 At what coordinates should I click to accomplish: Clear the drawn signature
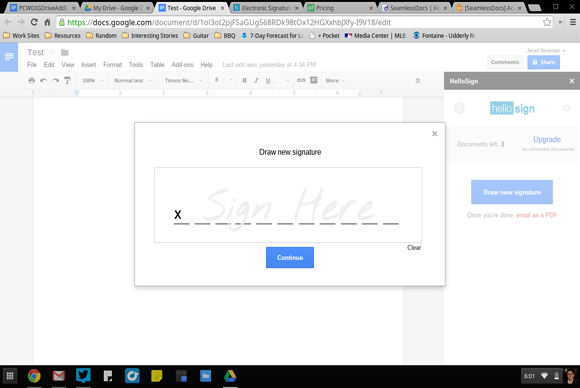[x=414, y=247]
